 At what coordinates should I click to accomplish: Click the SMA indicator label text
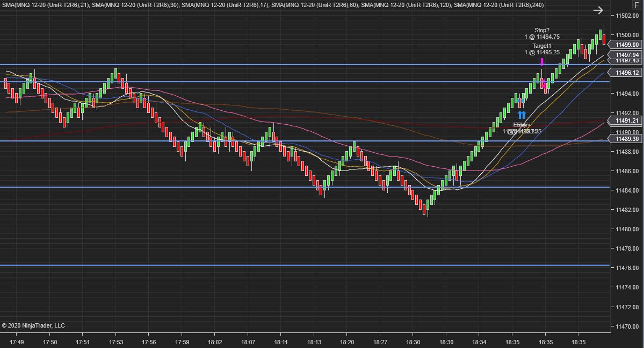click(273, 5)
